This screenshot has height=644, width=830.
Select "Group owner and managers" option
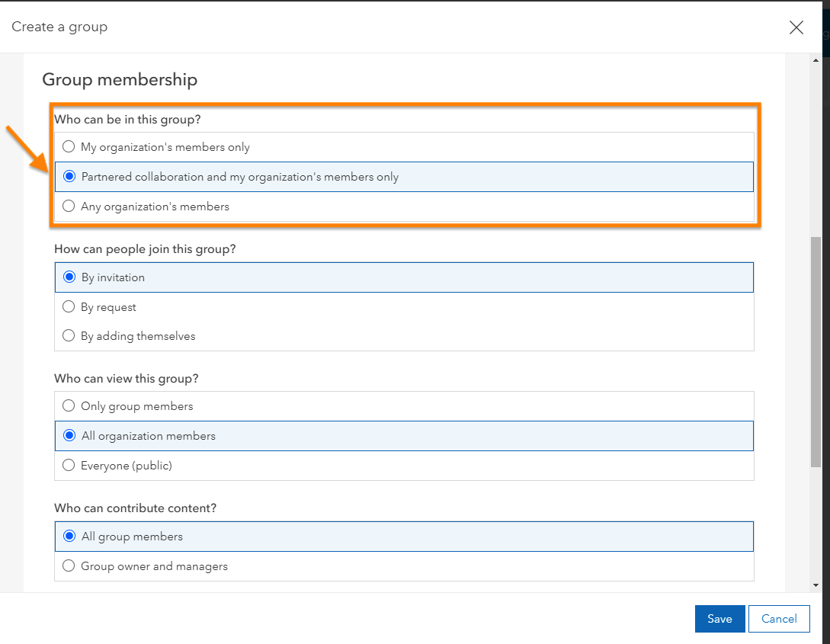click(x=69, y=566)
